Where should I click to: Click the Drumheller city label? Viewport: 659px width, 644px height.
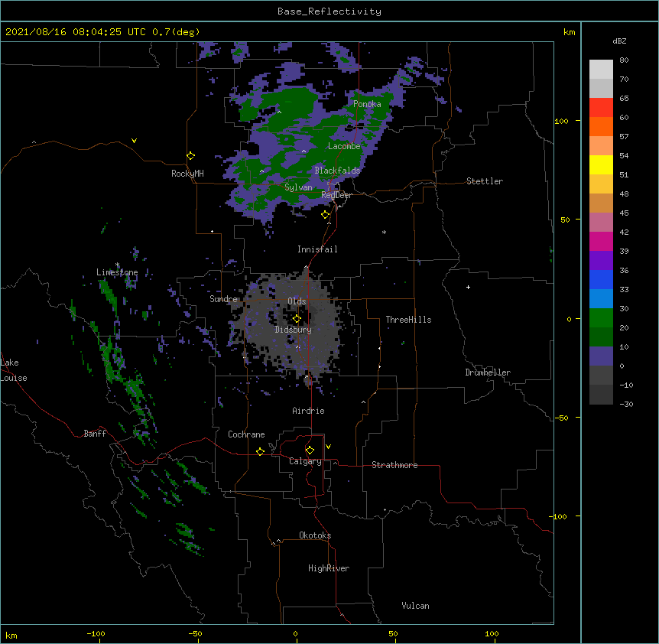coord(488,372)
